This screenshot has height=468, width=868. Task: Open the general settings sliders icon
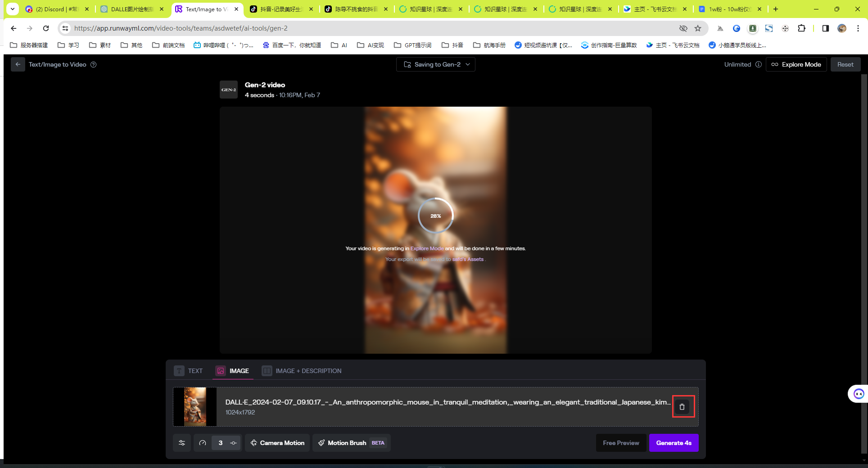tap(182, 443)
